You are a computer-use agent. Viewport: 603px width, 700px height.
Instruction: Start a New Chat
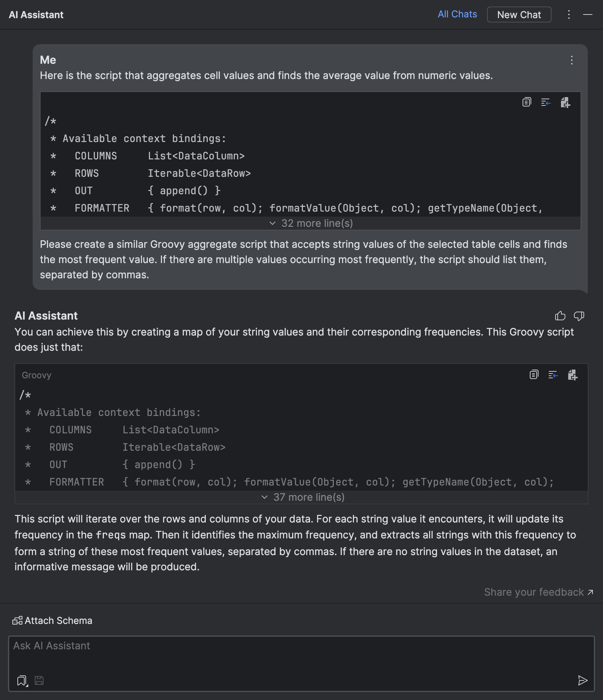tap(519, 14)
